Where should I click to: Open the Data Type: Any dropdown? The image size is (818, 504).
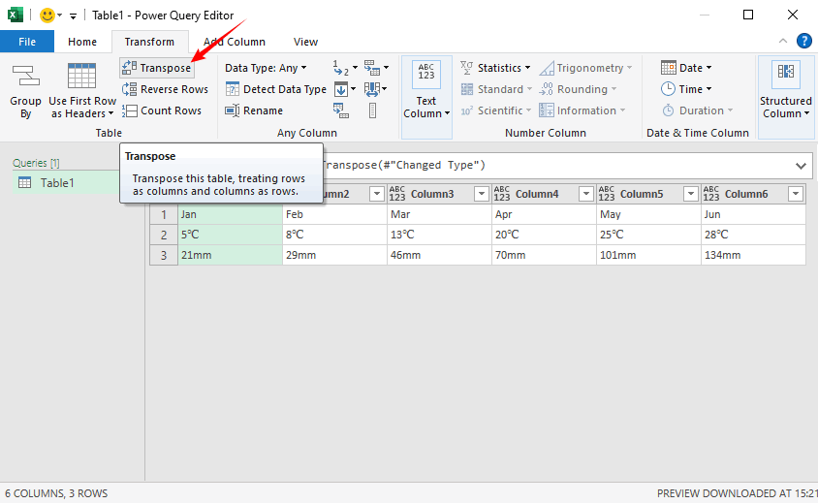267,68
